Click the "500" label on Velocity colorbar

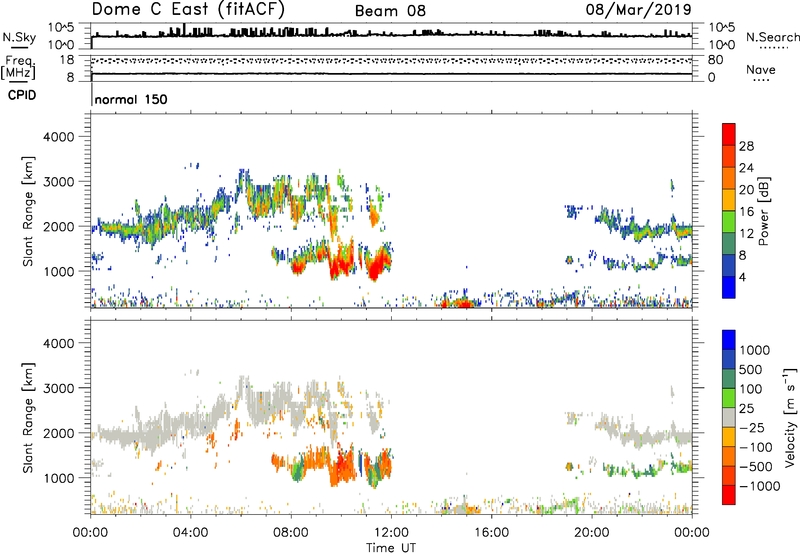pyautogui.click(x=751, y=369)
